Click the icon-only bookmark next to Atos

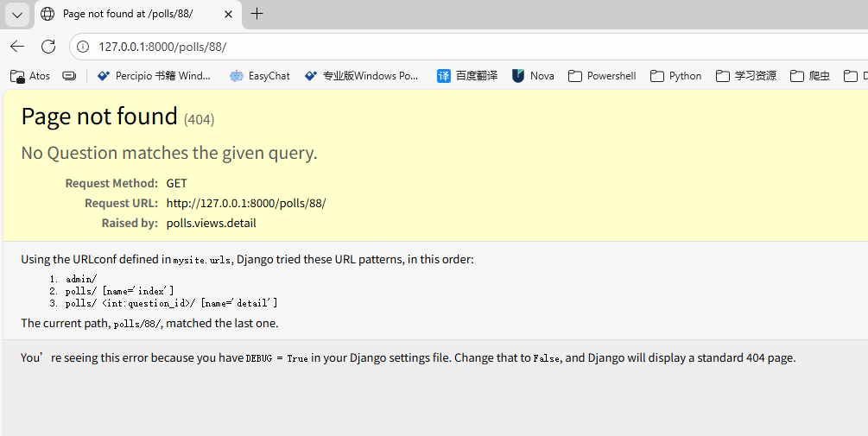click(x=69, y=76)
